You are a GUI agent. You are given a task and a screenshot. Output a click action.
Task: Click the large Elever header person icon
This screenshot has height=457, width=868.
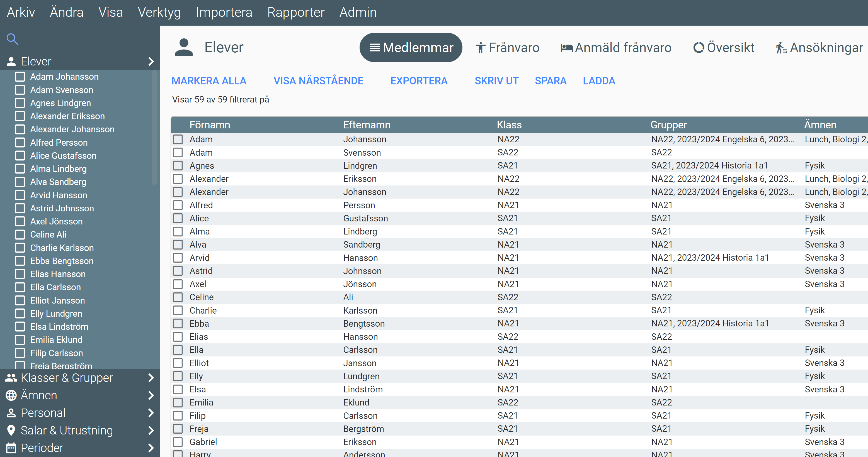click(184, 48)
